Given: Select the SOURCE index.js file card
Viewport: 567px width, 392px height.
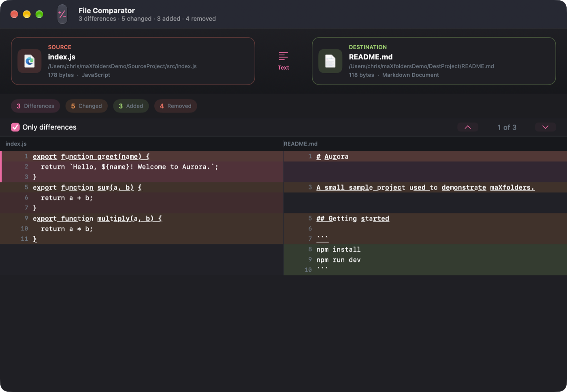Looking at the screenshot, I should [x=133, y=61].
